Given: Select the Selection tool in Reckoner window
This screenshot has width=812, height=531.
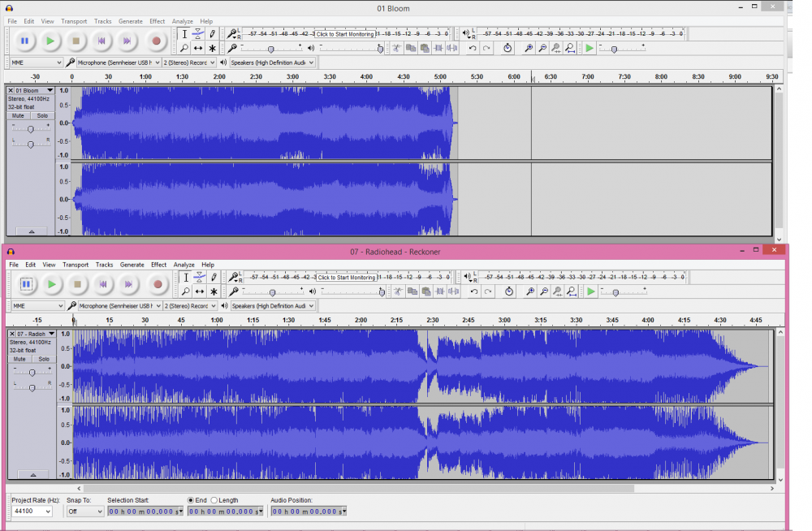Looking at the screenshot, I should (186, 278).
